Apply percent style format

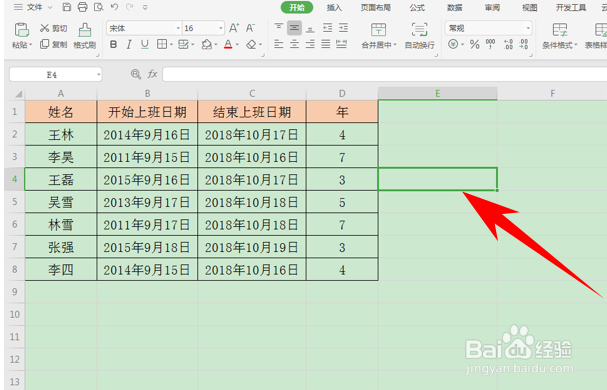475,45
